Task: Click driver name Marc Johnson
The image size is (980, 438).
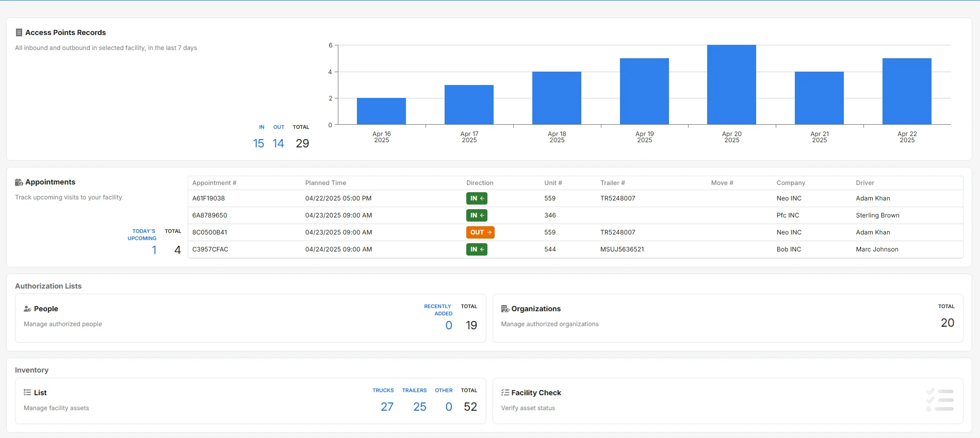Action: (877, 249)
